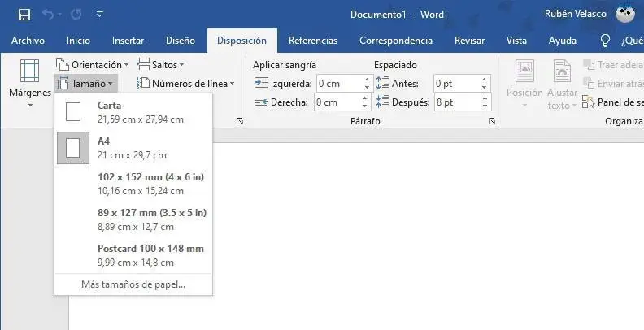This screenshot has height=330, width=644.
Task: Click the Posición picture layout button
Action: point(524,85)
